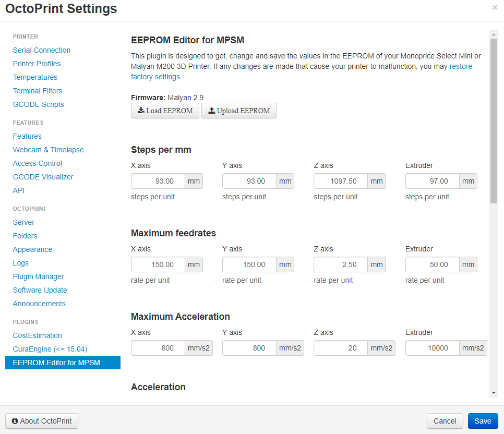Open API settings page
Screen dimensions: 504x434
click(x=19, y=190)
